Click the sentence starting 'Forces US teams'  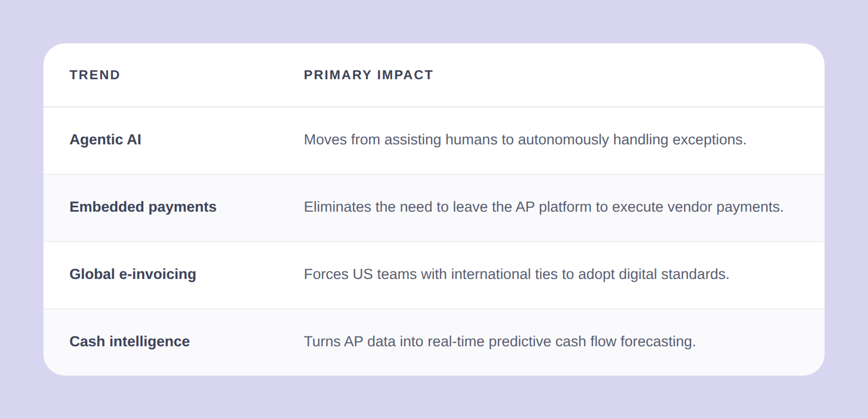[516, 274]
